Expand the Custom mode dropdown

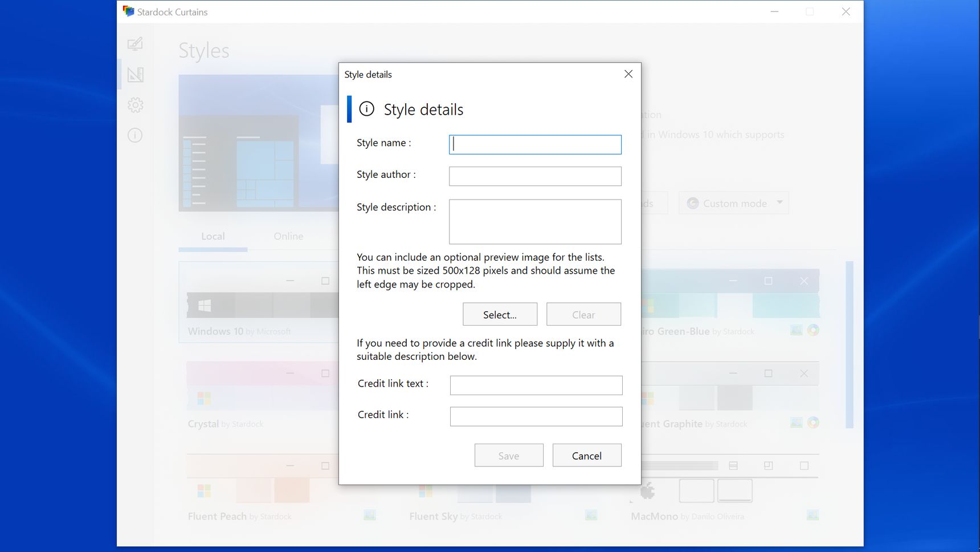click(x=734, y=203)
